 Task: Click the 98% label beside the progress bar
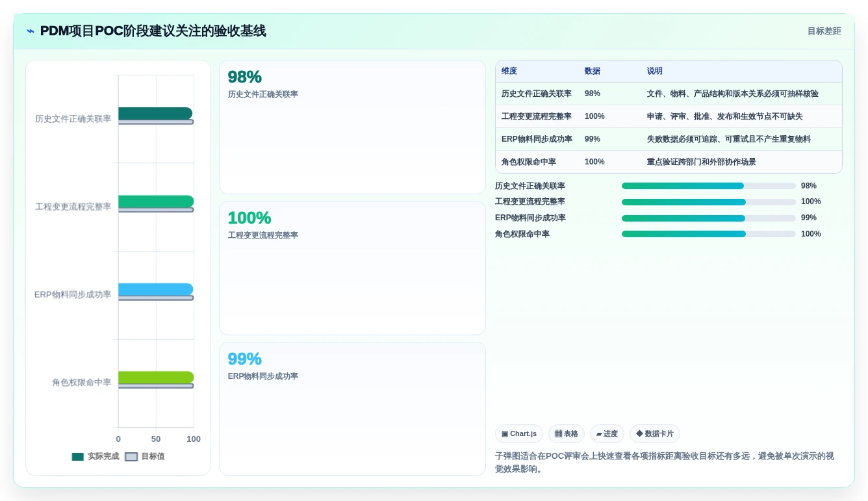809,186
